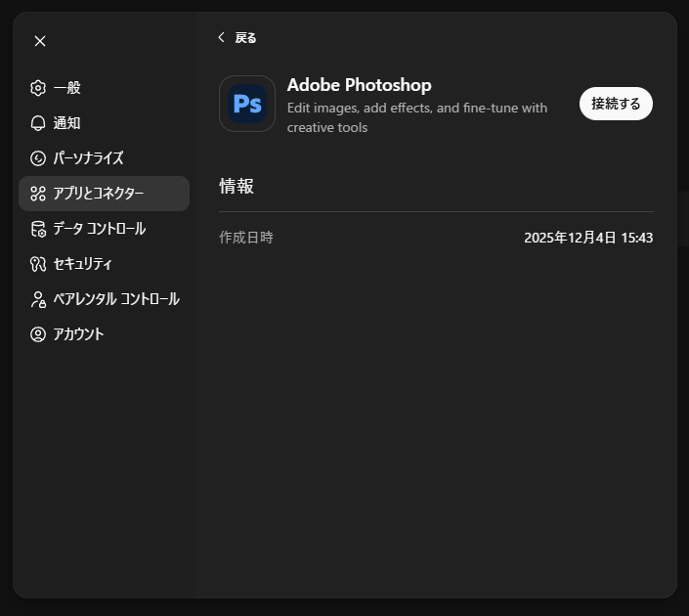Click the アプリとコネクター grid icon
This screenshot has height=616, width=689.
tap(38, 194)
